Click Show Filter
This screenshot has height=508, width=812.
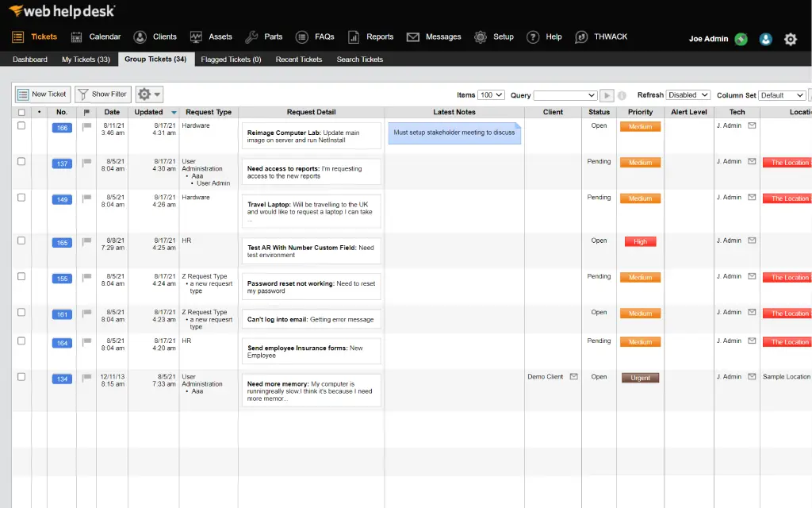102,94
